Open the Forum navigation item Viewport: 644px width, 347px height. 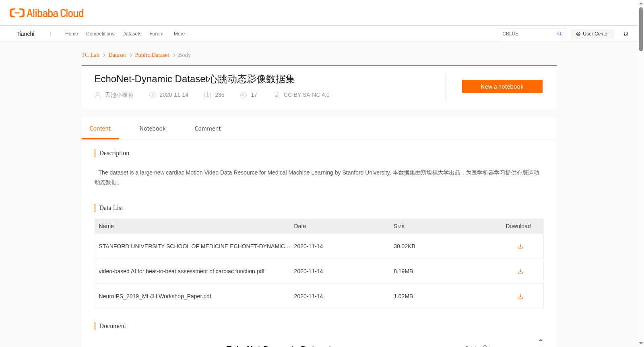point(156,34)
